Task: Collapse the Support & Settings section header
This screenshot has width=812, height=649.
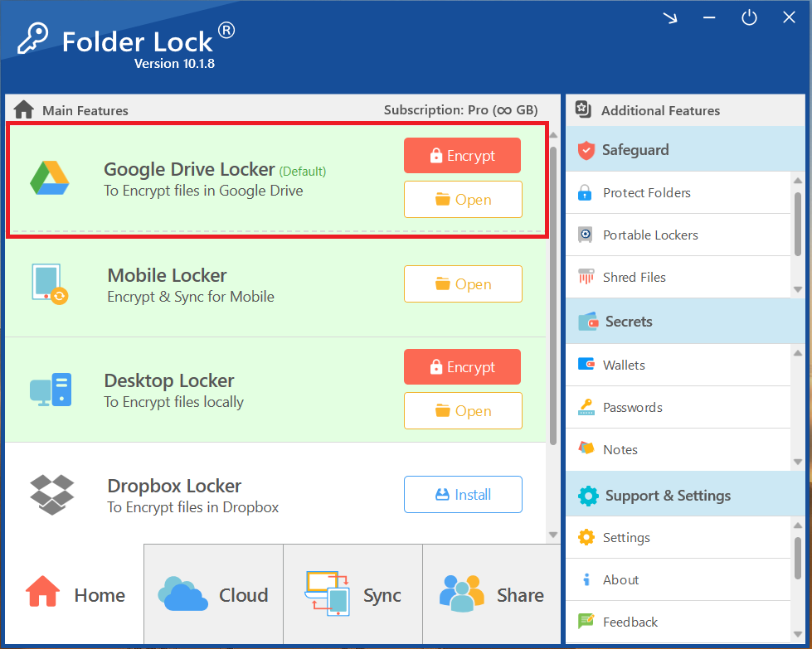Action: (685, 495)
